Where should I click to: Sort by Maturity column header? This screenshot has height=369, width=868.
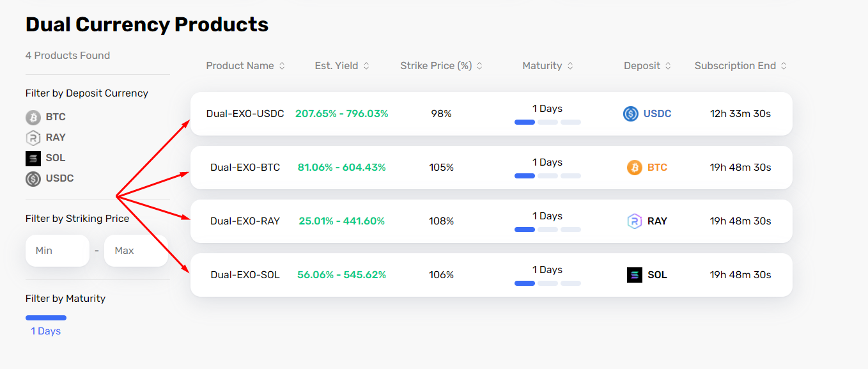pos(548,66)
